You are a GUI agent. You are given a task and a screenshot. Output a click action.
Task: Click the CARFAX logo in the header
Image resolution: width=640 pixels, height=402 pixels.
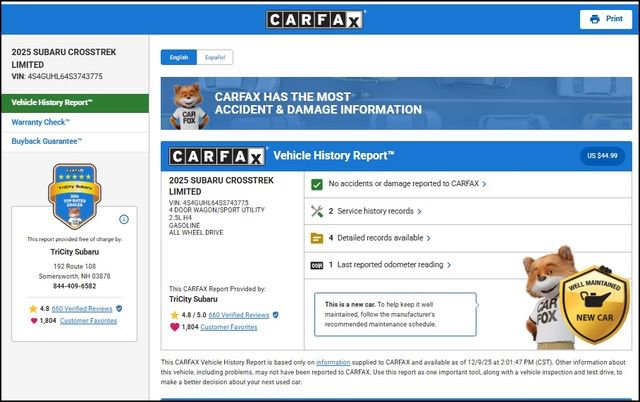[x=317, y=19]
